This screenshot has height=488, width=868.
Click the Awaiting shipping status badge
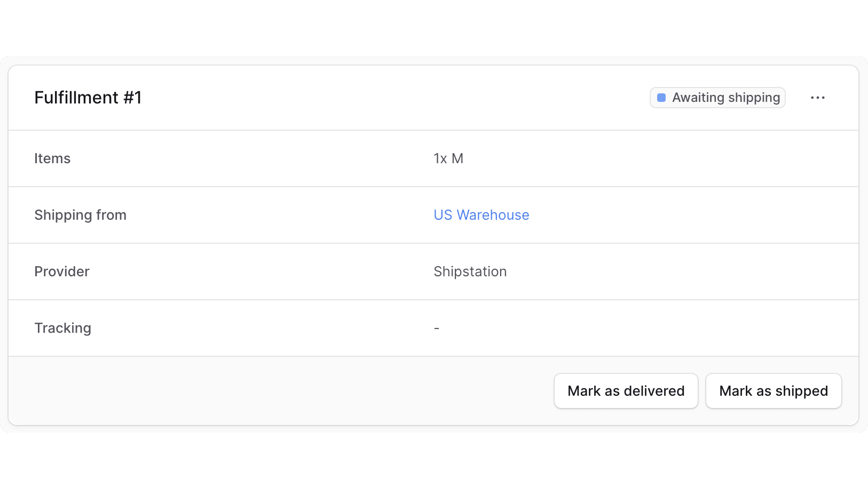717,98
